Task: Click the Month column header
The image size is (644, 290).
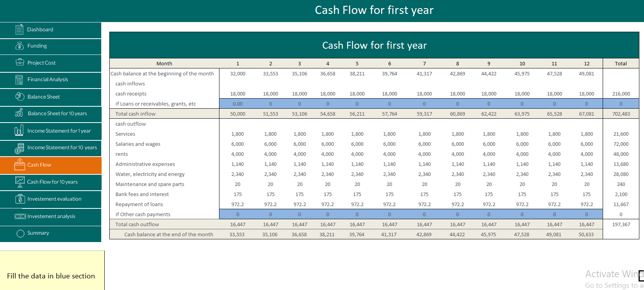Action: click(x=164, y=63)
